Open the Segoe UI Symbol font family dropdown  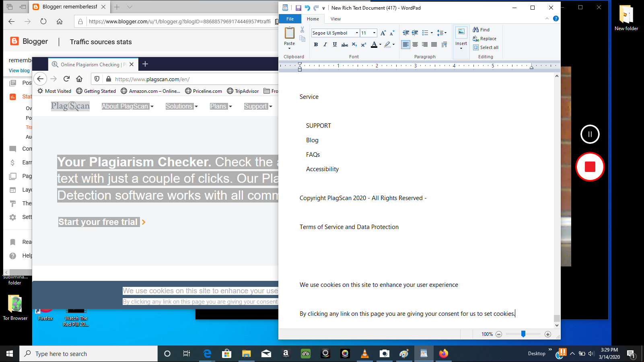tap(357, 33)
